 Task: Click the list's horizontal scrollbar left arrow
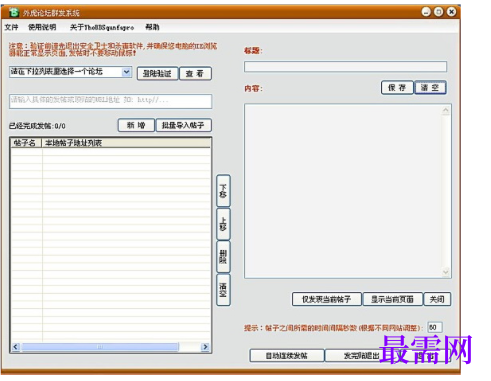click(x=16, y=347)
